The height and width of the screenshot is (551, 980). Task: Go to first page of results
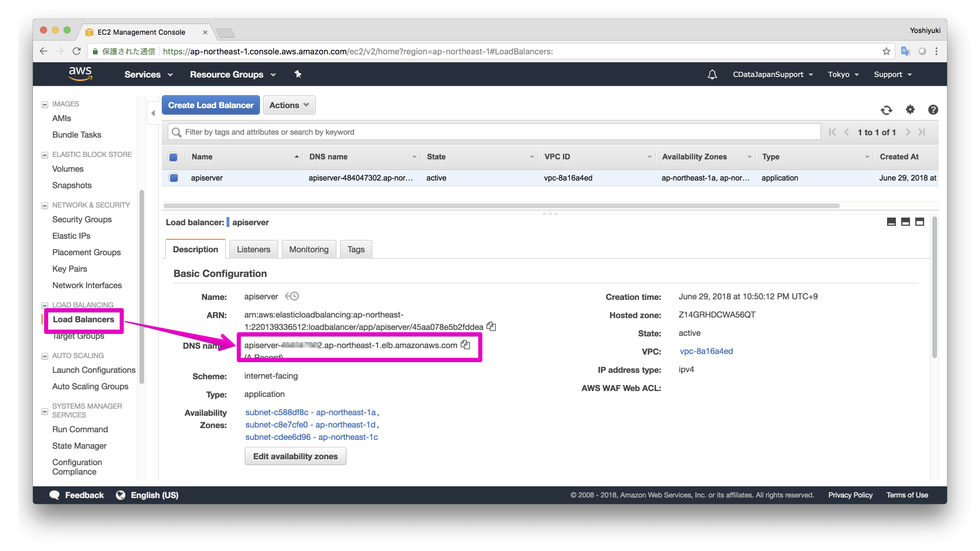coord(832,132)
